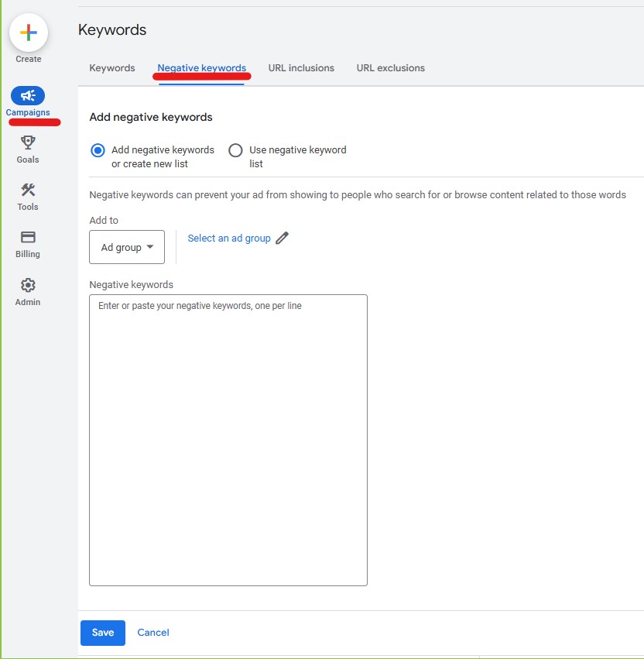This screenshot has height=659, width=644.
Task: Open the URL inclusions tab
Action: point(301,68)
